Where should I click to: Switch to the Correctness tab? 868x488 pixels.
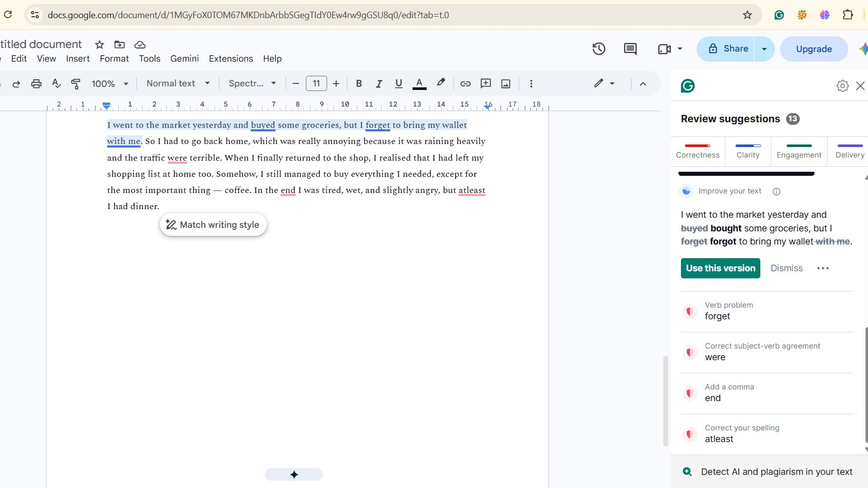(x=698, y=152)
